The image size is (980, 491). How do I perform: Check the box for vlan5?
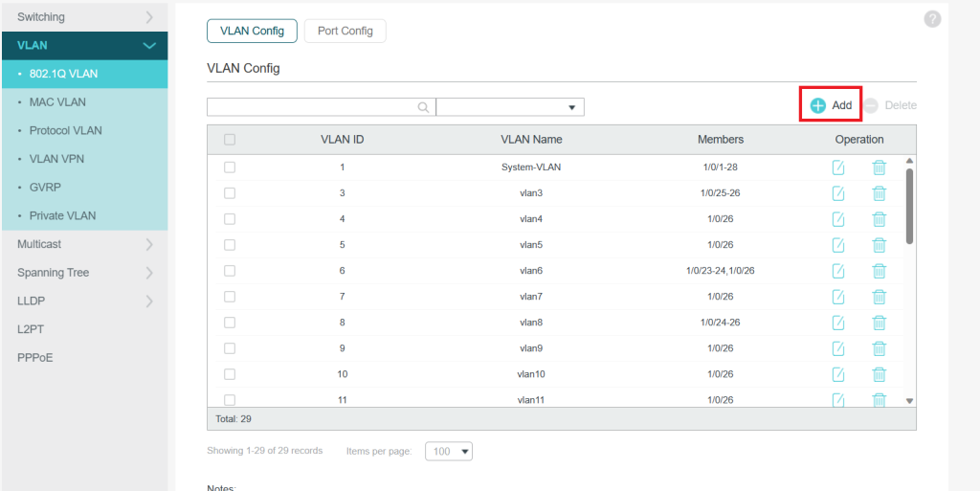[230, 245]
